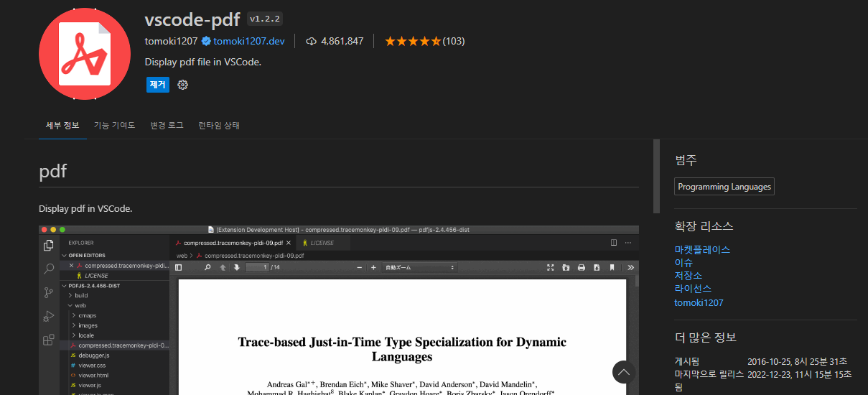This screenshot has height=395, width=868.
Task: Click the last released date 2022-12-23 value
Action: pyautogui.click(x=800, y=374)
